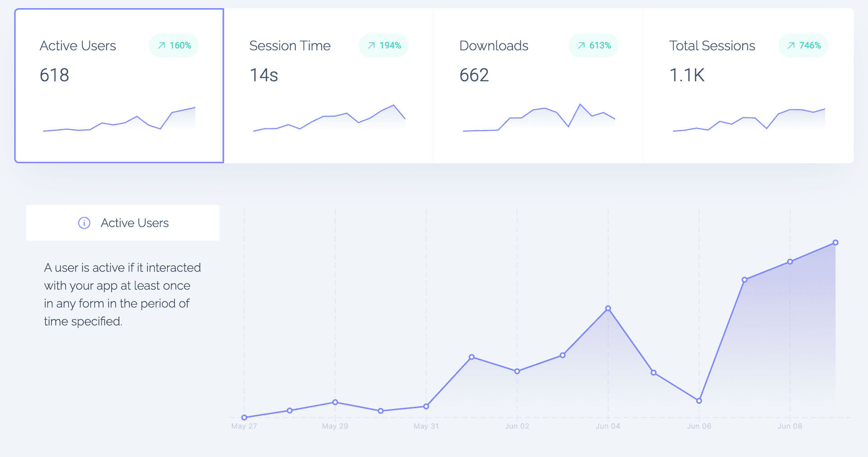The image size is (868, 457).
Task: Click the chart data point at Jun 06
Action: click(x=699, y=401)
